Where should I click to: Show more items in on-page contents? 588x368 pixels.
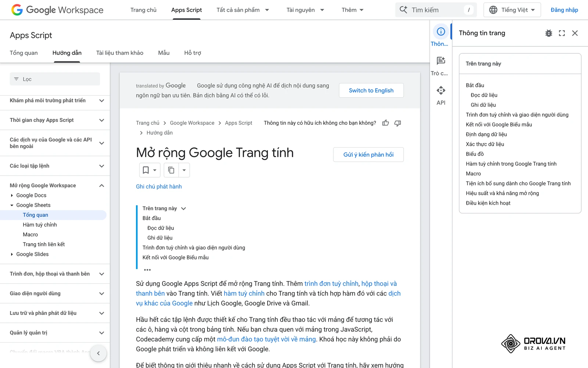pos(147,270)
